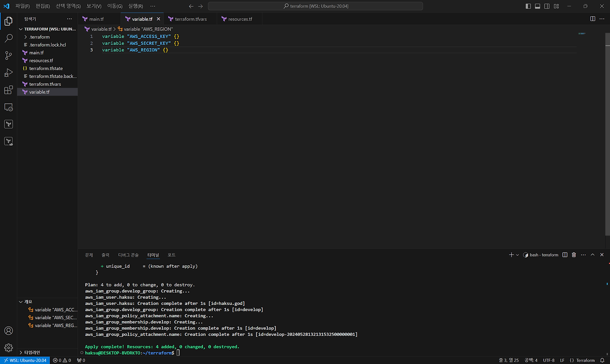610x364 pixels.
Task: Toggle the bottom panel layout button
Action: 537,6
